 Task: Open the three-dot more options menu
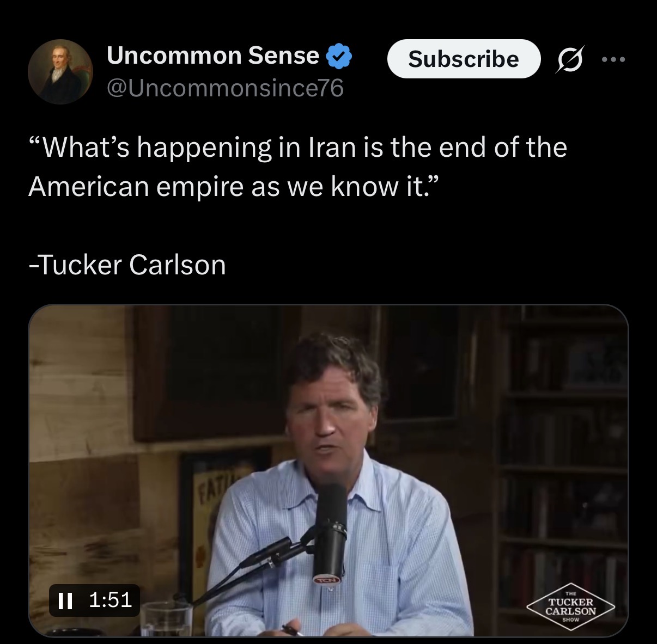point(615,59)
